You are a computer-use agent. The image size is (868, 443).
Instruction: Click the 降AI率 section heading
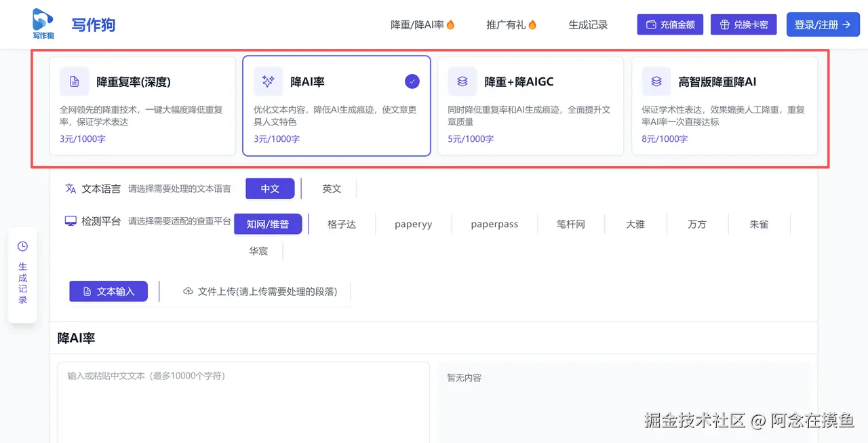(x=77, y=338)
